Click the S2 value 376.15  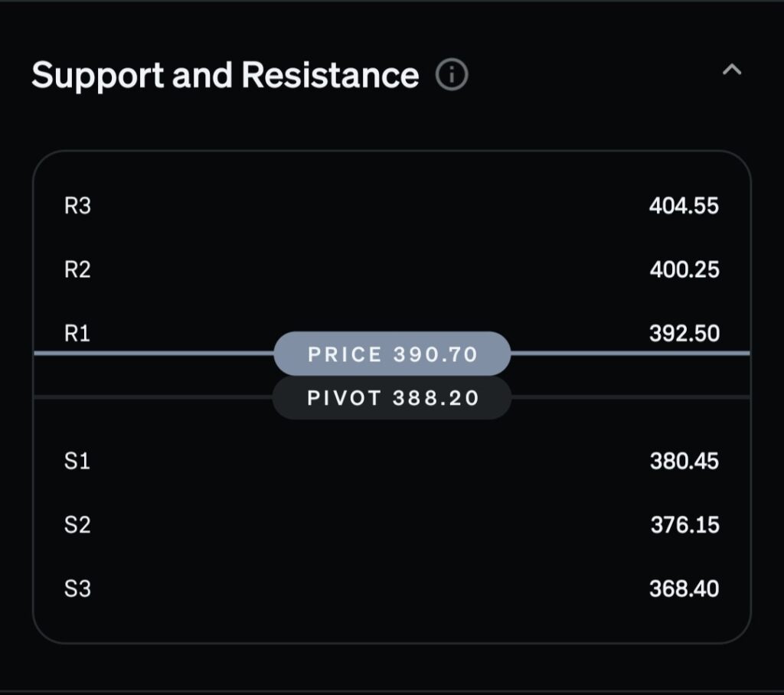(x=684, y=524)
